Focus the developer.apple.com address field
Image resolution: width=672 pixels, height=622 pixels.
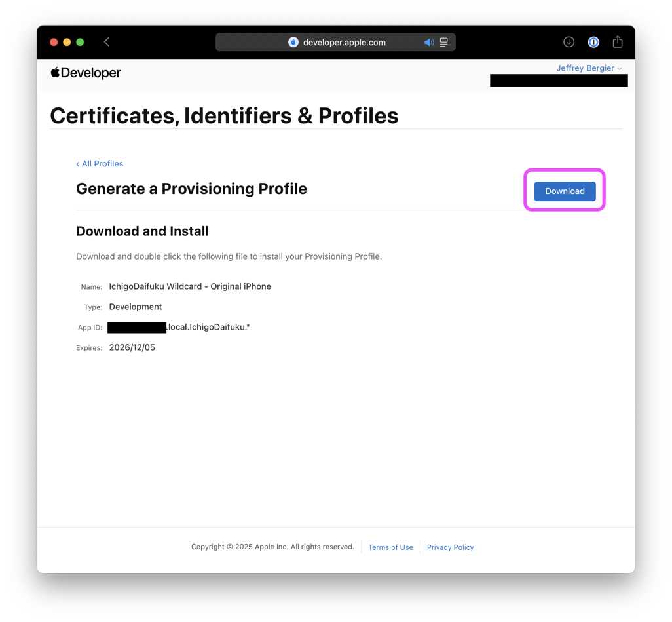pyautogui.click(x=344, y=42)
